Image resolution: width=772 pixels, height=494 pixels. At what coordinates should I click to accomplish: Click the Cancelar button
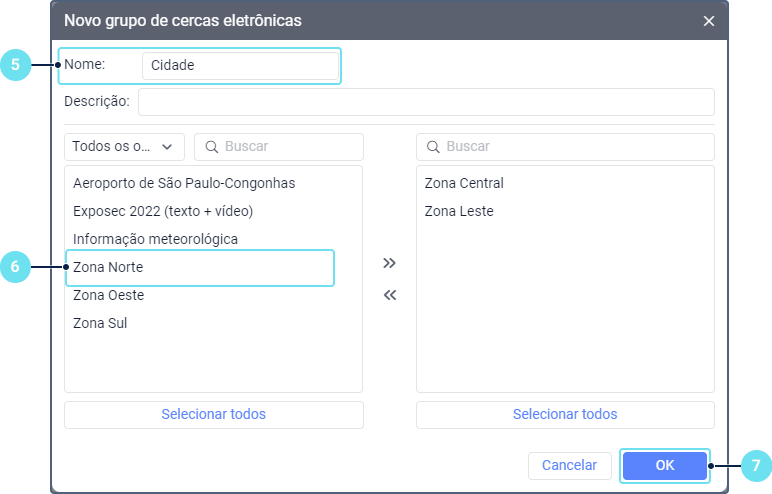[569, 465]
